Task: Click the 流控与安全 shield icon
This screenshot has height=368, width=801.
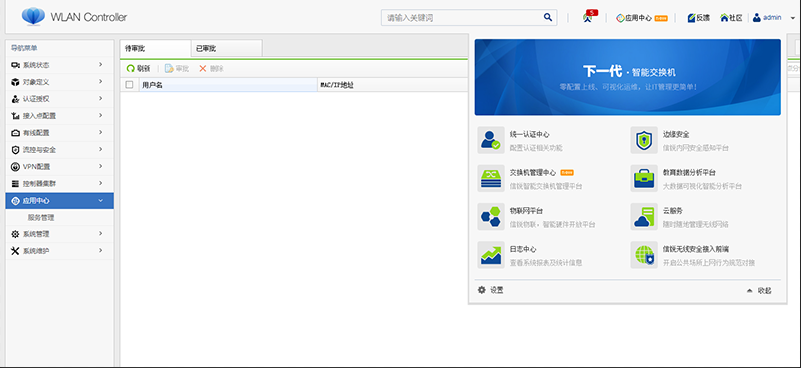Action: (x=15, y=150)
